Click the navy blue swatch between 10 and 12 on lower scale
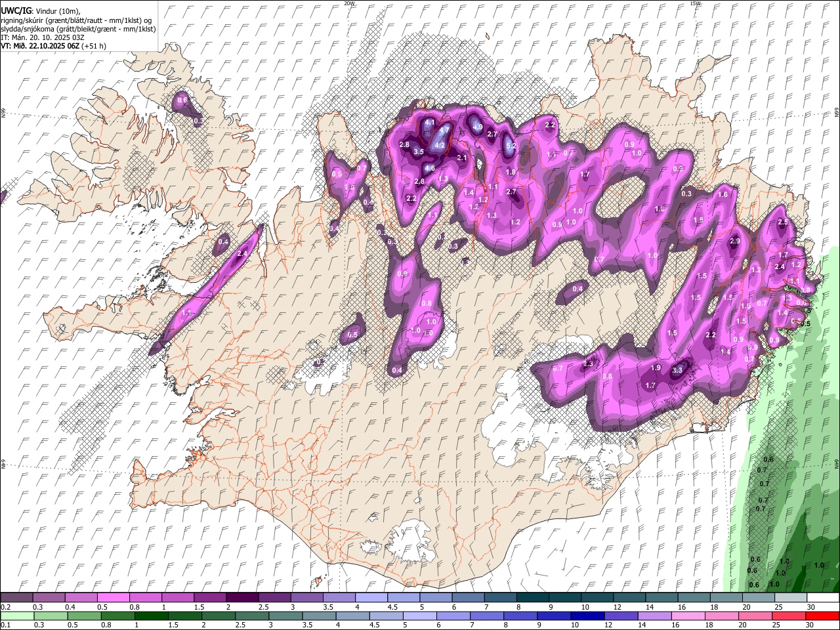Viewport: 840px width, 630px height. click(587, 616)
